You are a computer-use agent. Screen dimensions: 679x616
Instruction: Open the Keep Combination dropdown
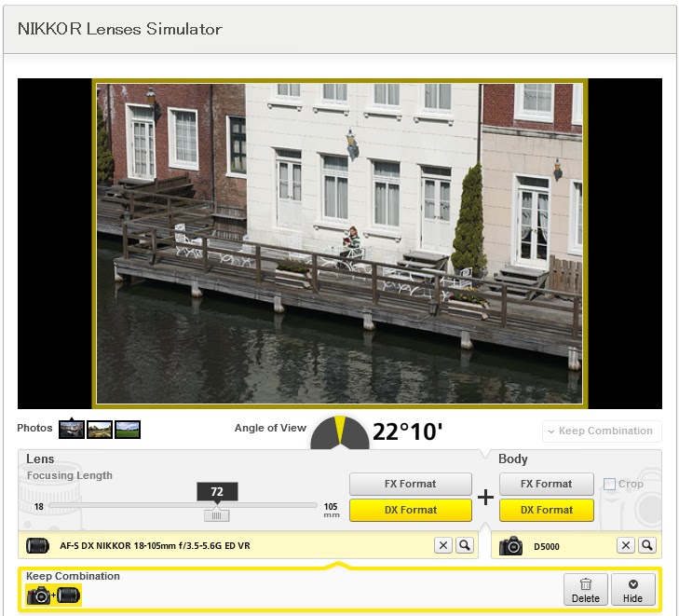[x=602, y=431]
